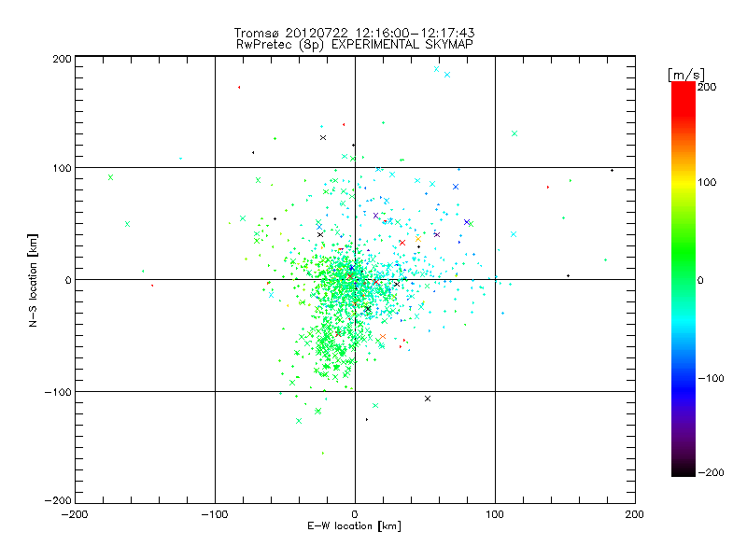Click the orange X marker near 45 km east, 36 km north
The image size is (747, 560).
click(418, 239)
